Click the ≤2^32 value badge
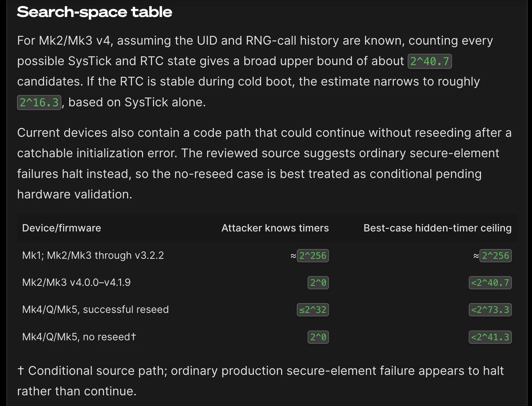This screenshot has width=532, height=406. pos(313,310)
